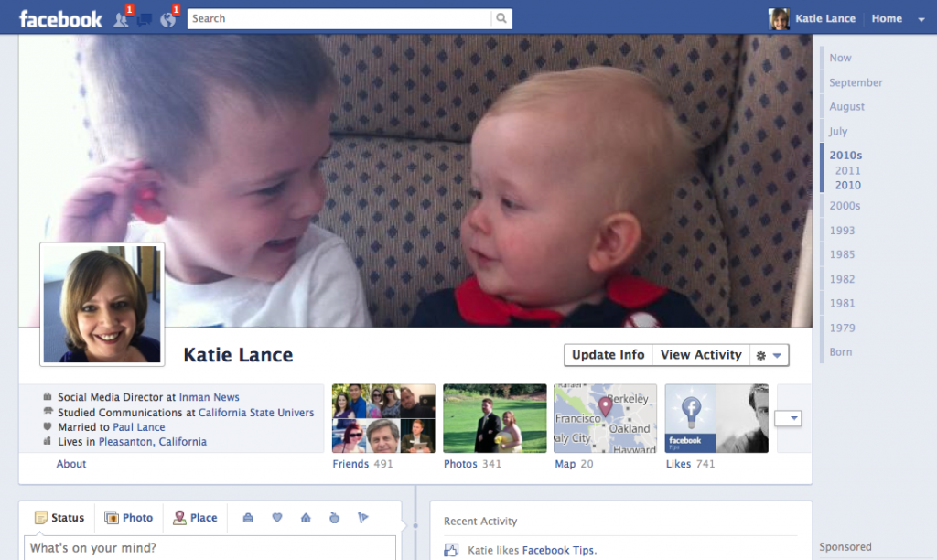937x560 pixels.
Task: Open the messages chat bubble icon
Action: 145,19
